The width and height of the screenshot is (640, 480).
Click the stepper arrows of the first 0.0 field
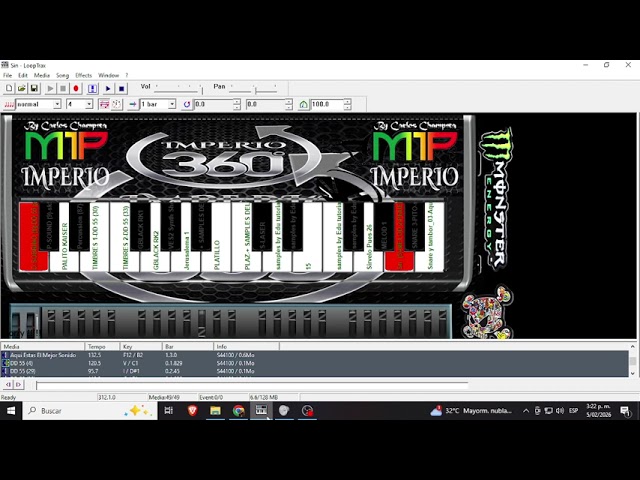point(237,104)
